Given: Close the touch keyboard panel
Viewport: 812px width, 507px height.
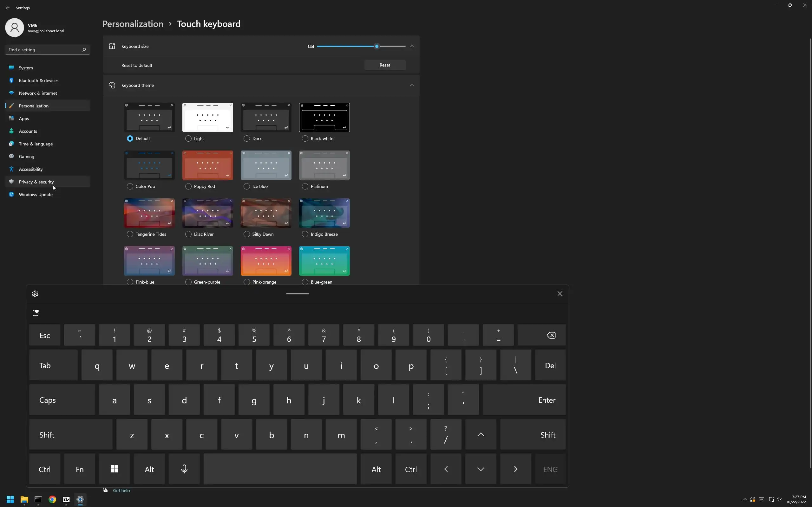Looking at the screenshot, I should pos(560,294).
